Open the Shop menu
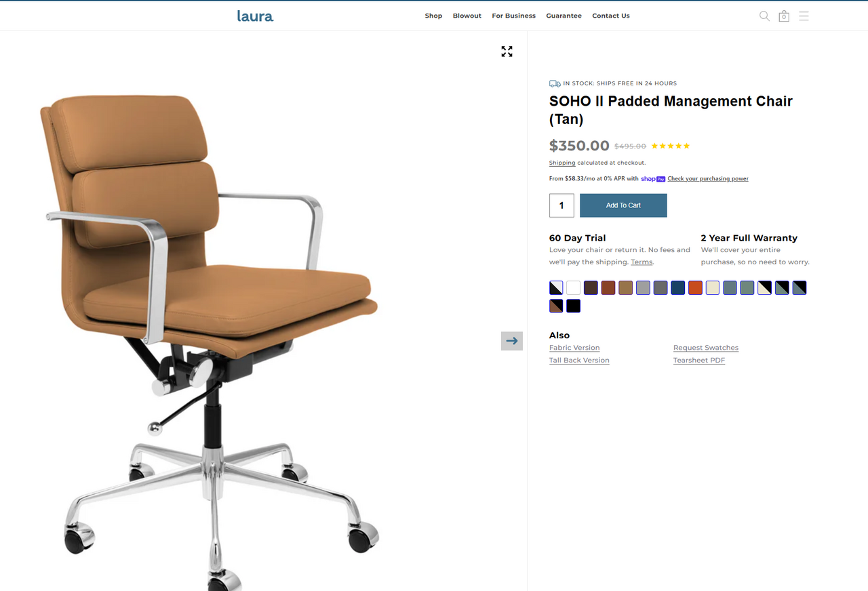The image size is (868, 591). coord(433,16)
